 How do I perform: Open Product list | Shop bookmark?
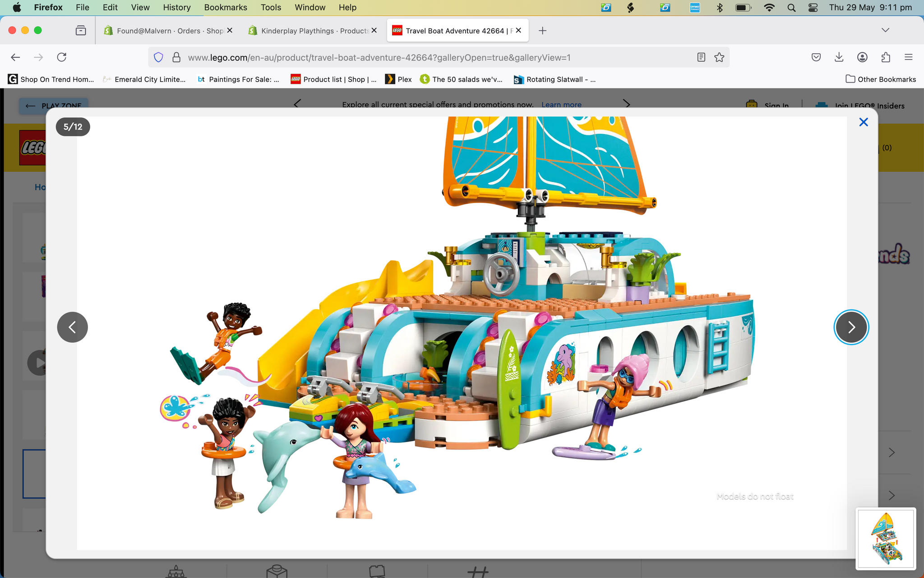point(333,79)
